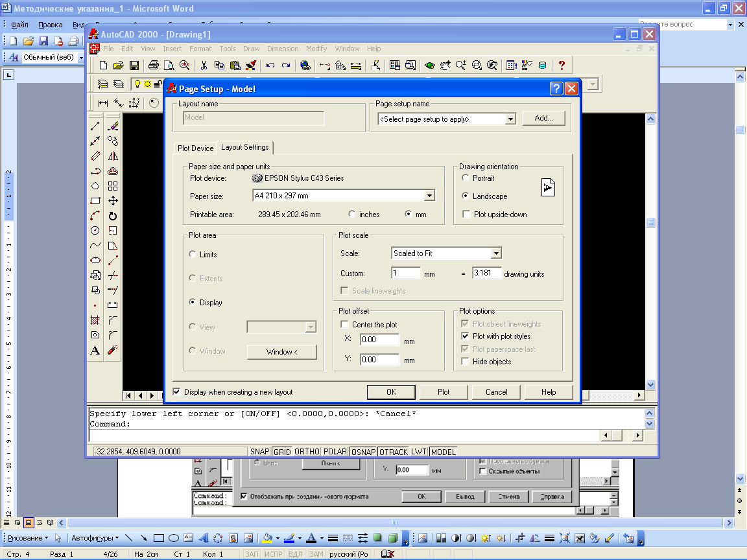Select the Hatch tool icon
The image size is (747, 560).
(x=95, y=320)
